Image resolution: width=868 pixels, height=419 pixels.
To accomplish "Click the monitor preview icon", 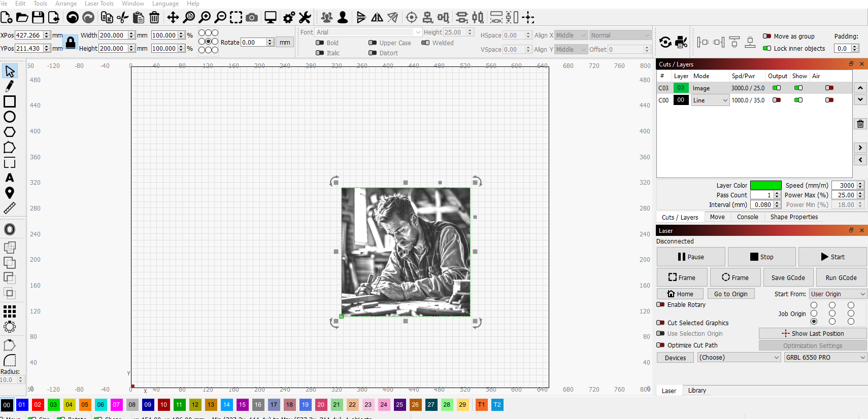I will tap(271, 18).
